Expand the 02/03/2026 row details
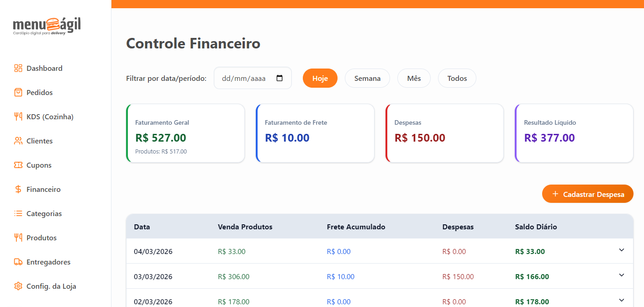Image resolution: width=644 pixels, height=307 pixels. [621, 300]
